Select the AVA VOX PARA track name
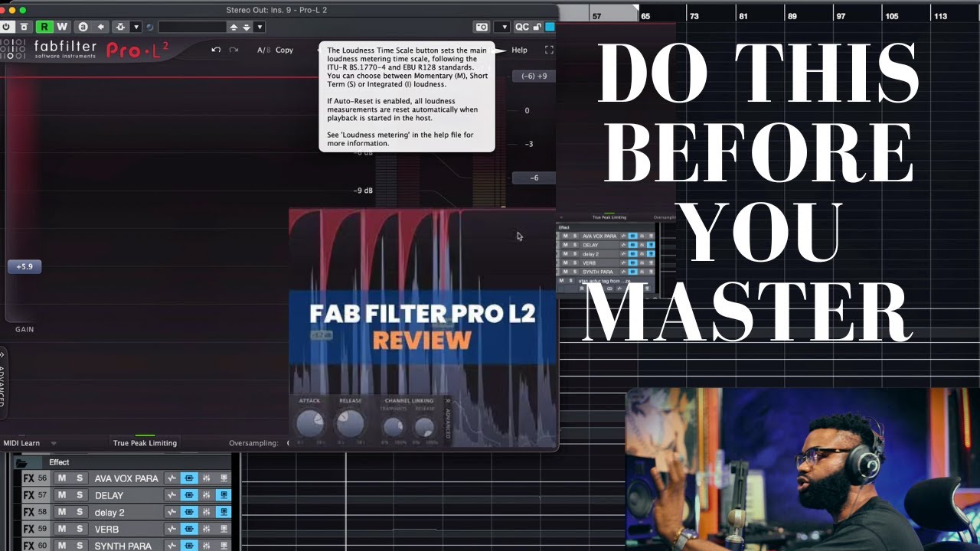 (126, 478)
